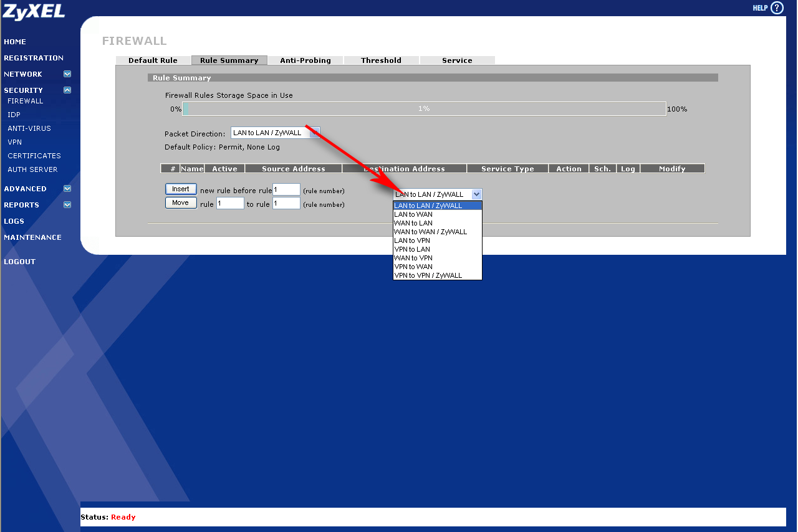The height and width of the screenshot is (532, 798).
Task: Select the Rule Summary tab
Action: tap(229, 60)
